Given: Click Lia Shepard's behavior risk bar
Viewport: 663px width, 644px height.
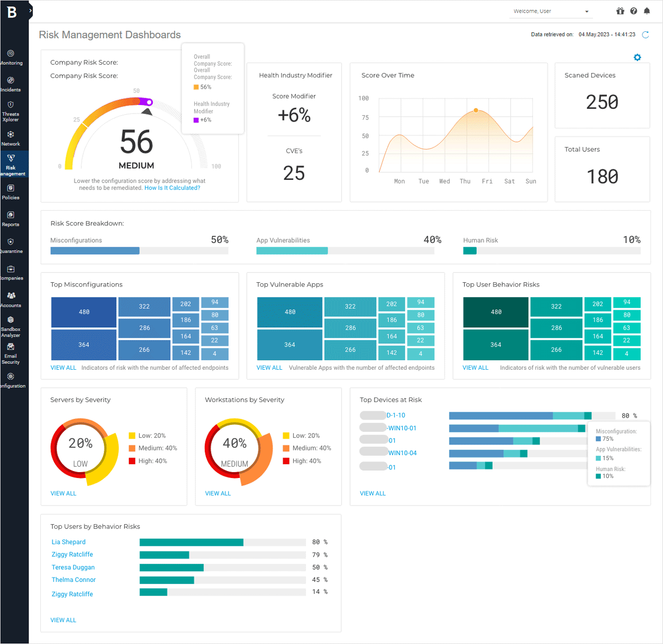Looking at the screenshot, I should click(191, 542).
